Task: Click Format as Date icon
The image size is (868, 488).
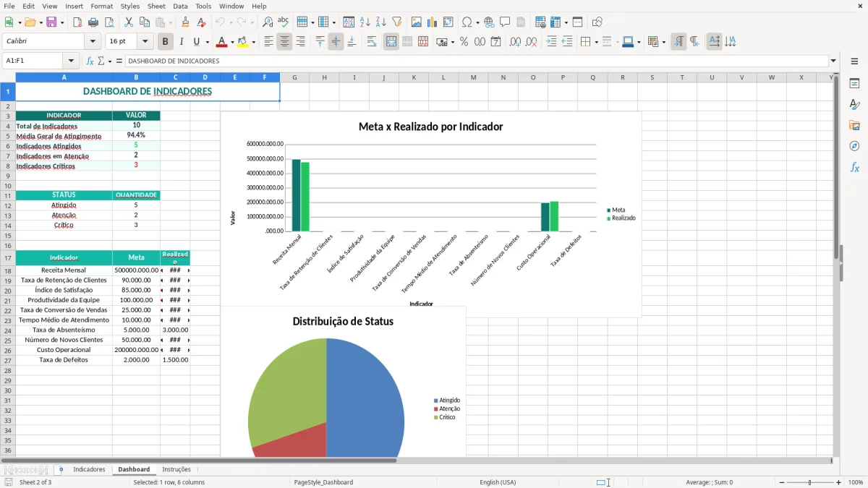Action: coord(496,42)
